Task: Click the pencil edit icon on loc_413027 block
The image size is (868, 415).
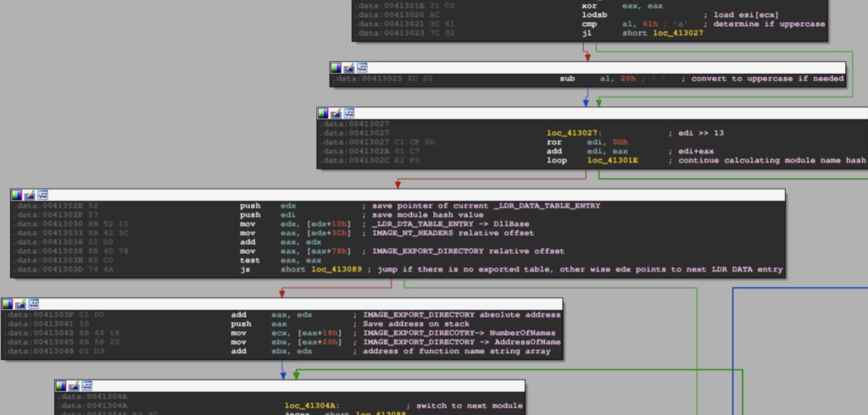Action: click(x=336, y=113)
